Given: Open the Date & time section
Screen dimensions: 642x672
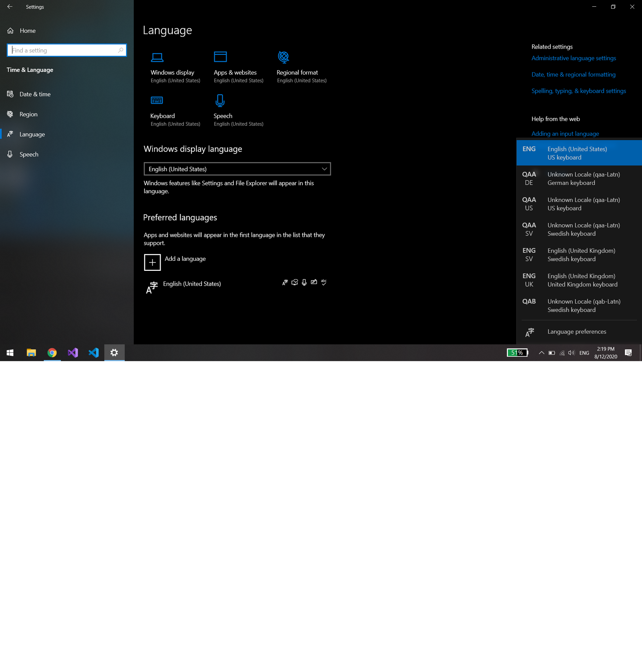Looking at the screenshot, I should [x=35, y=94].
